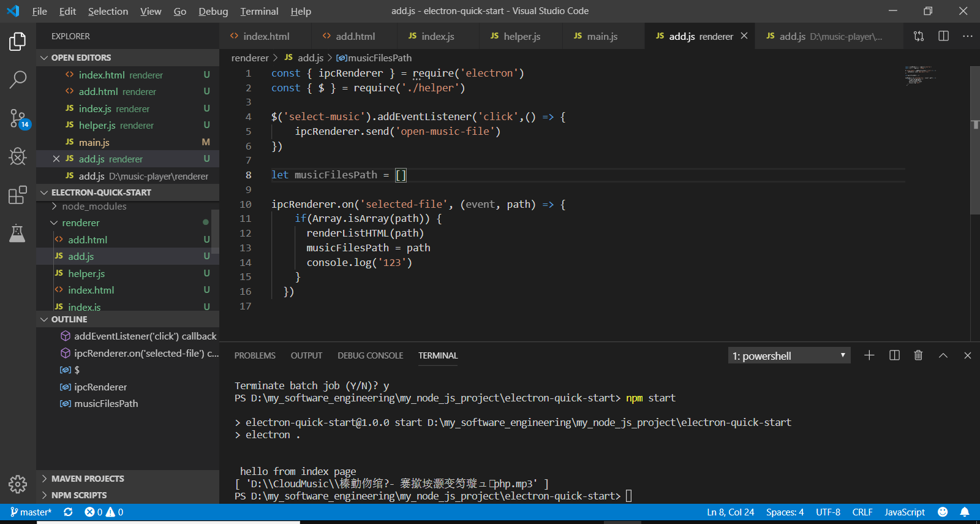
Task: Close add.js renderer in Open Editors list
Action: click(x=56, y=159)
